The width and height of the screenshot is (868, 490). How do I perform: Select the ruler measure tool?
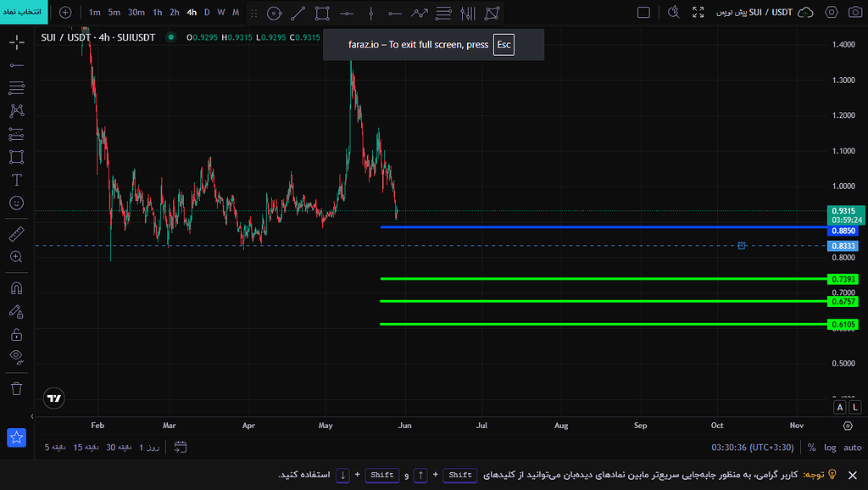click(17, 234)
